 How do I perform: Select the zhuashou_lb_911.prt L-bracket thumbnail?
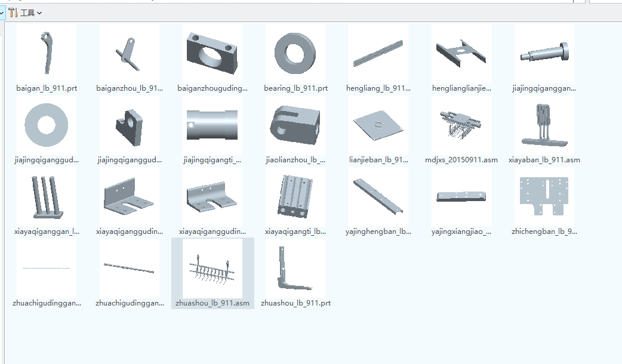[295, 269]
